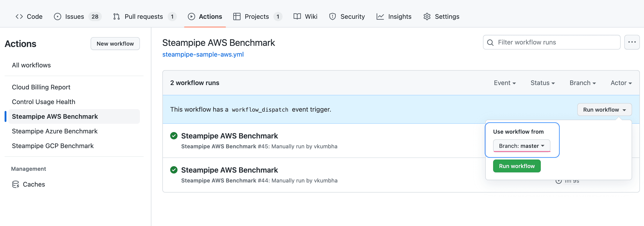Image resolution: width=644 pixels, height=226 pixels.
Task: Click the Pull requests branch icon
Action: click(117, 17)
